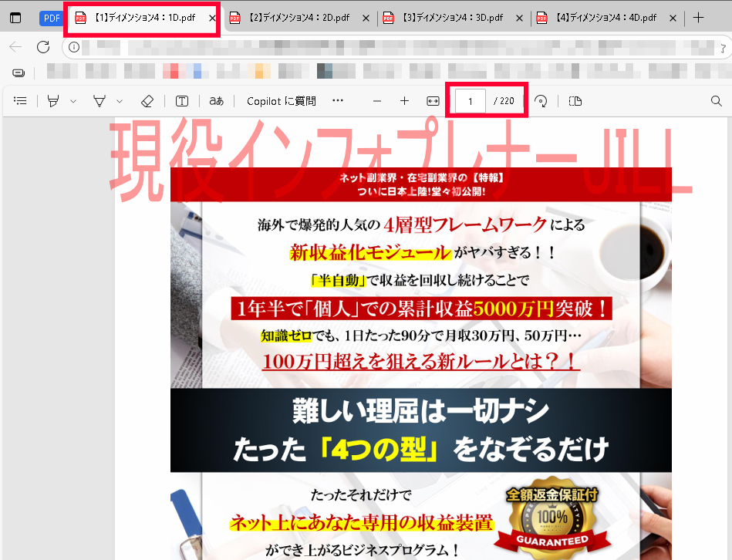The height and width of the screenshot is (560, 732).
Task: Toggle the page view layout
Action: tap(575, 101)
